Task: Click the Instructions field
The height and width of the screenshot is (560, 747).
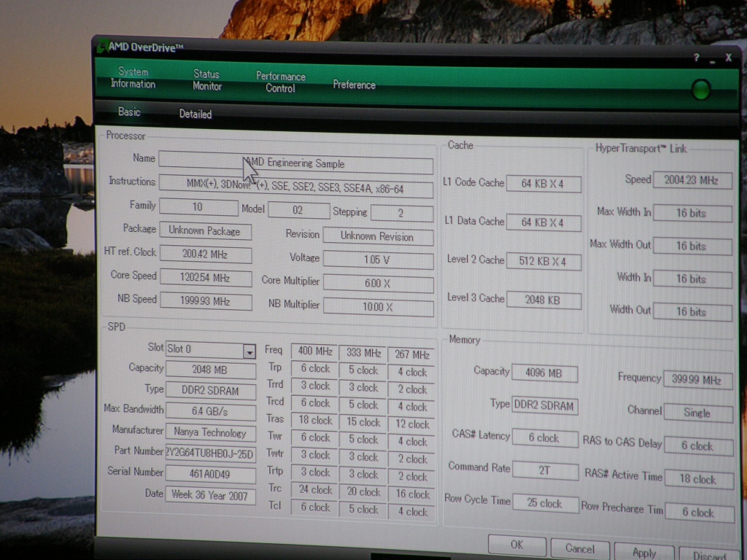Action: tap(296, 187)
